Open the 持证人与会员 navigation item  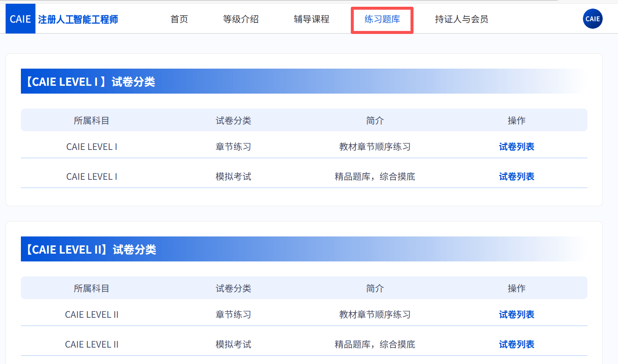point(461,19)
